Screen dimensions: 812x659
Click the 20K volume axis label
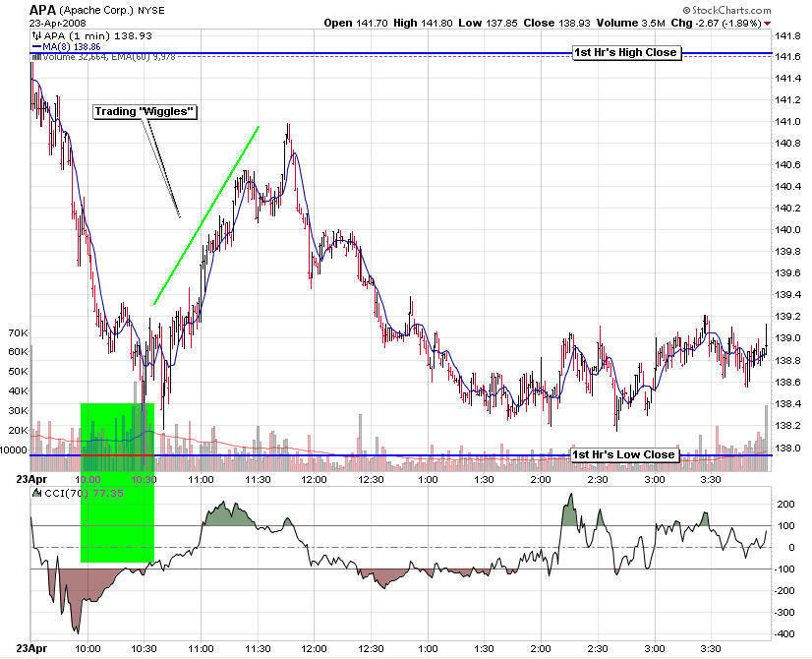click(x=18, y=431)
